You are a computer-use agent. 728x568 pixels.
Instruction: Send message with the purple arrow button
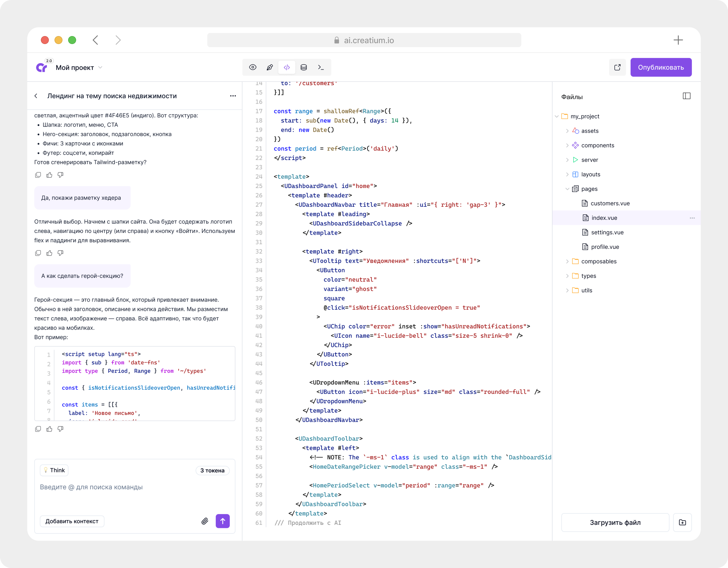pyautogui.click(x=223, y=521)
